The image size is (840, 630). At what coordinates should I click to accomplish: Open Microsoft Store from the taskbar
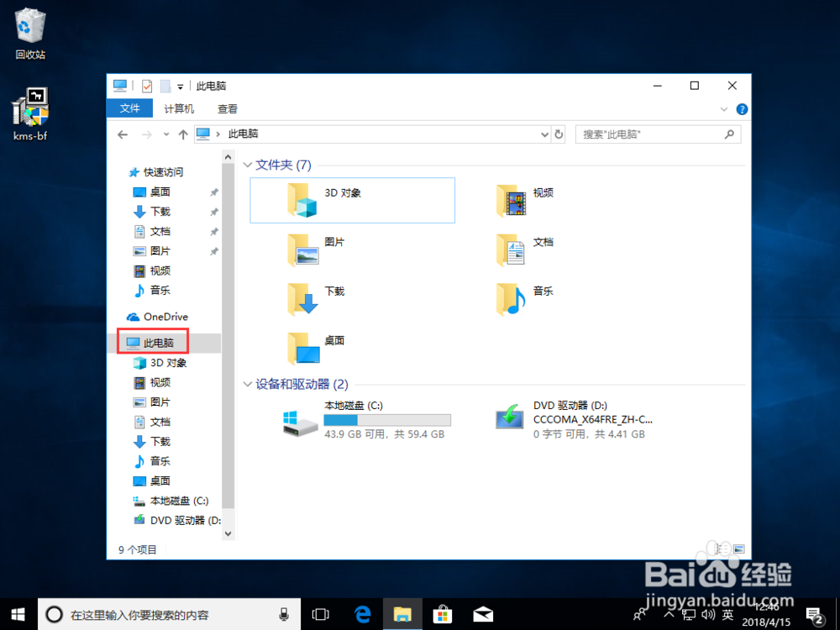coord(443,615)
